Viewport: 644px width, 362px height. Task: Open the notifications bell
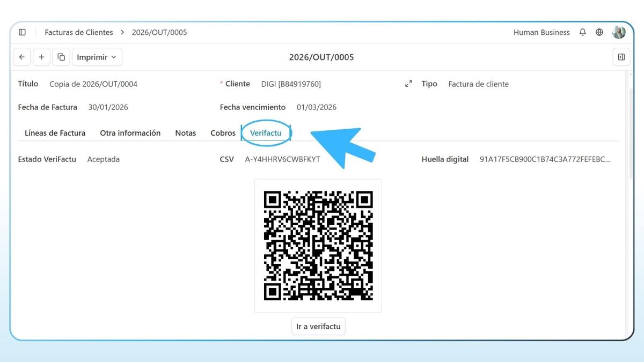(583, 32)
